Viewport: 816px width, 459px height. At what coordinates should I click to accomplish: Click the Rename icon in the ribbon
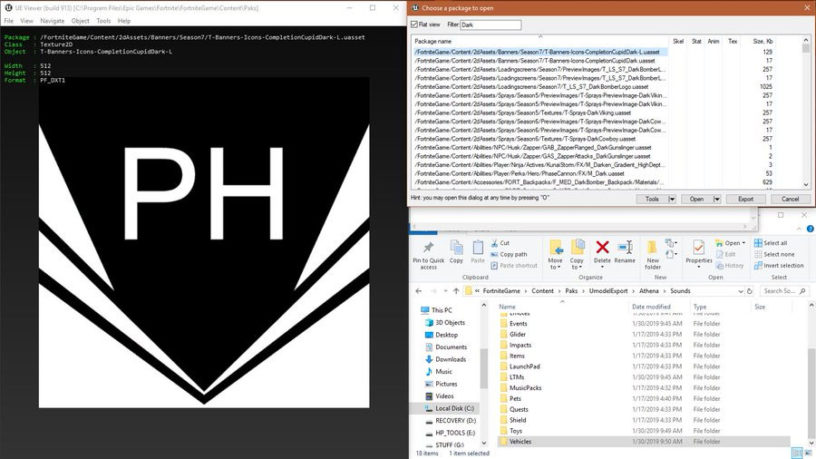(x=624, y=248)
